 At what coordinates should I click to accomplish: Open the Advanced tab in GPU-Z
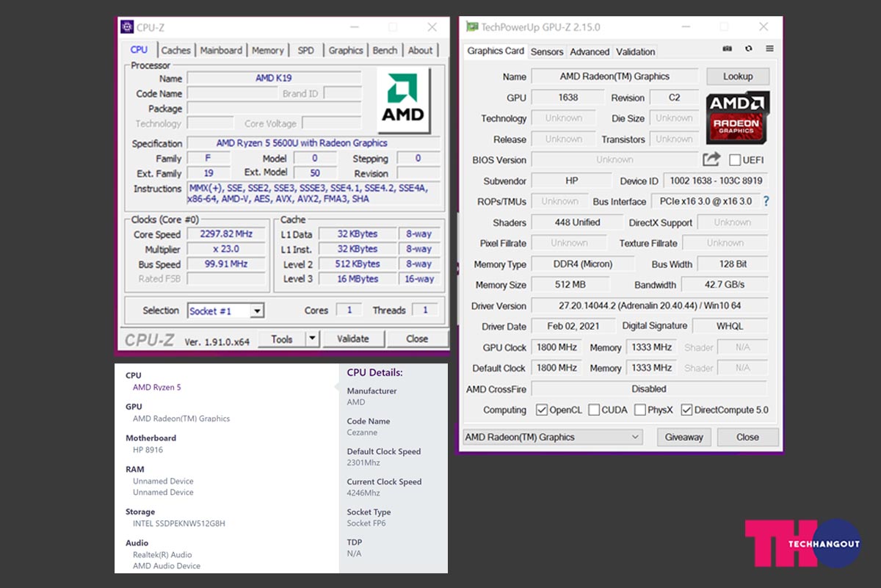[590, 52]
